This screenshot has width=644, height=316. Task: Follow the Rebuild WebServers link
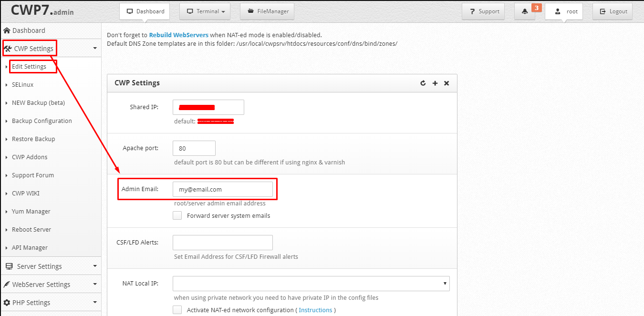pyautogui.click(x=179, y=35)
